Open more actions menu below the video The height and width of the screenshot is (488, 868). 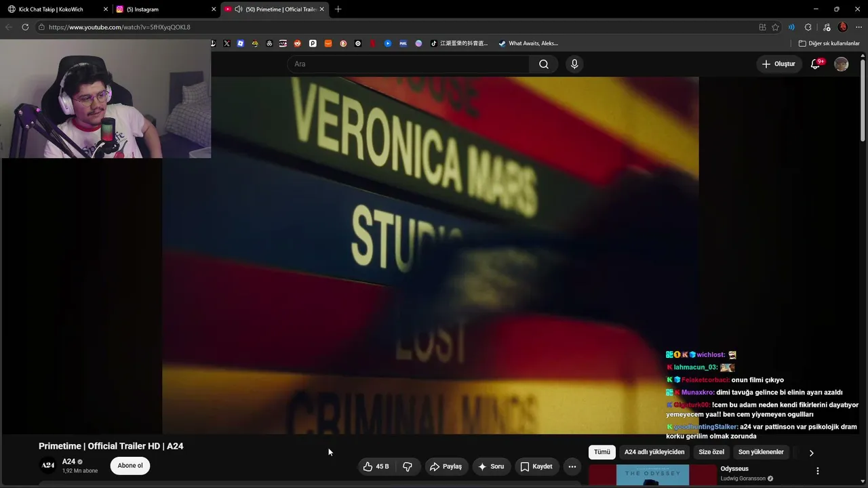572,466
